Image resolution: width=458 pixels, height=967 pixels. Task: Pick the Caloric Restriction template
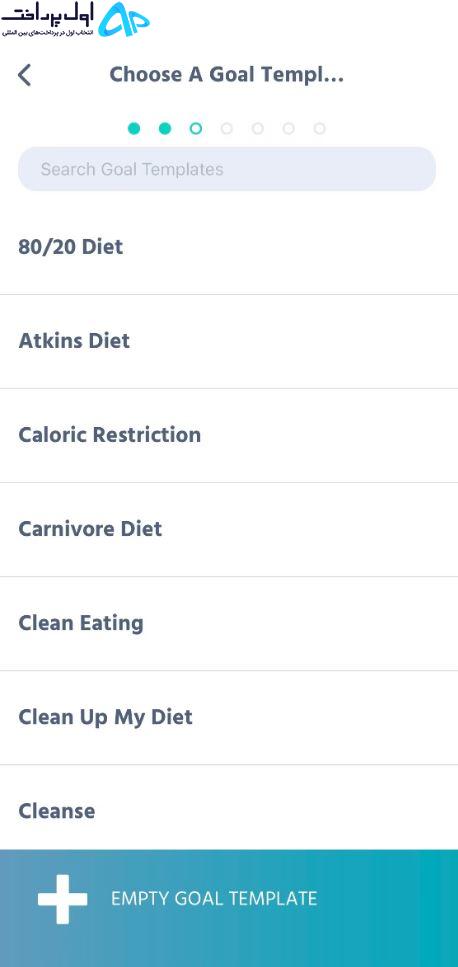pyautogui.click(x=229, y=435)
